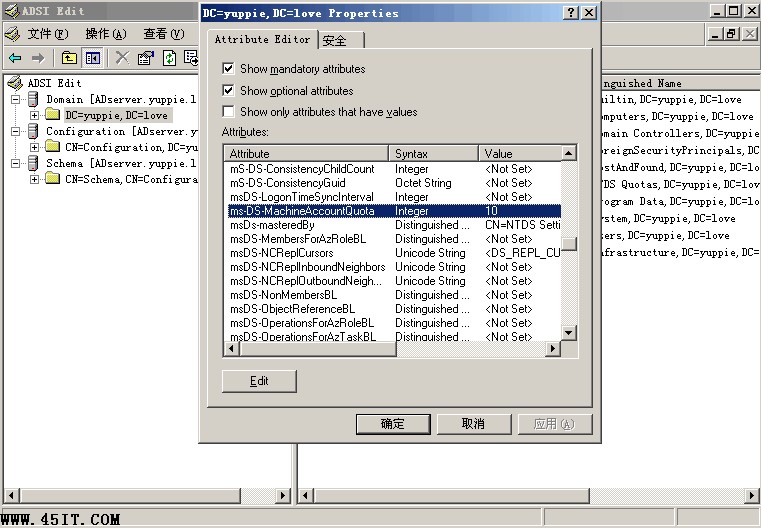Select the msDS-ObjectReferenceBL attribute
The image size is (761, 528).
292,309
